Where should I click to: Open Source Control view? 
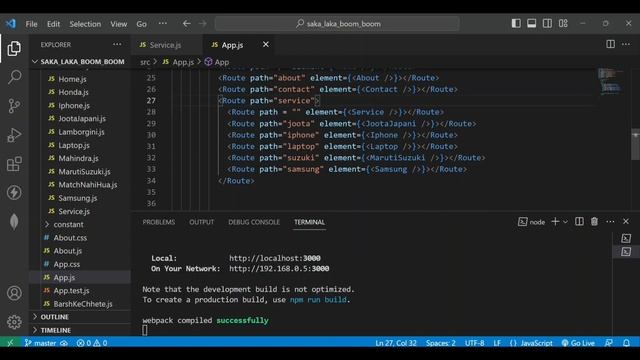click(x=14, y=106)
